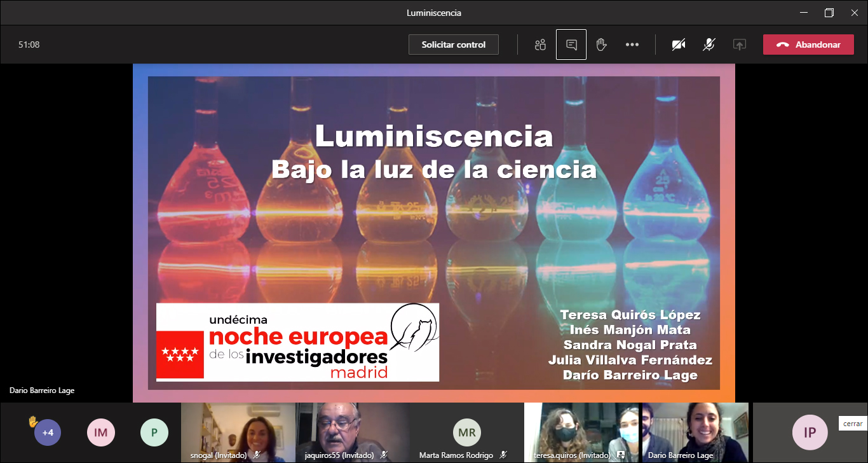868x463 pixels.
Task: Show the participants panel
Action: [540, 45]
